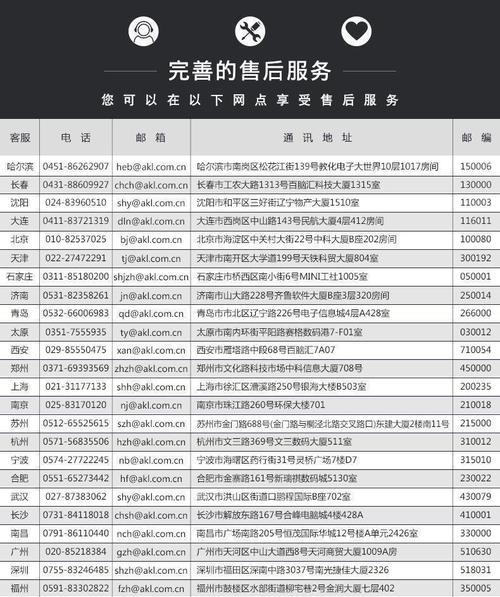500x597 pixels.
Task: Select the 上海 city cell
Action: click(20, 386)
